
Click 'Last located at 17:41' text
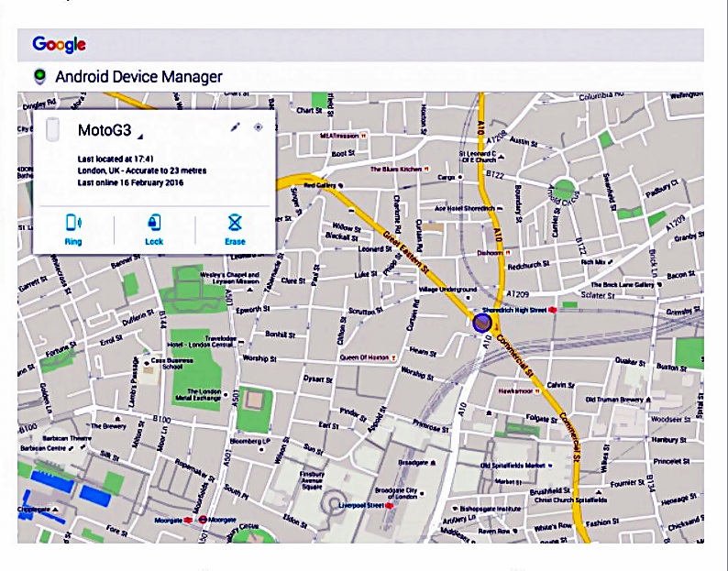click(x=116, y=159)
